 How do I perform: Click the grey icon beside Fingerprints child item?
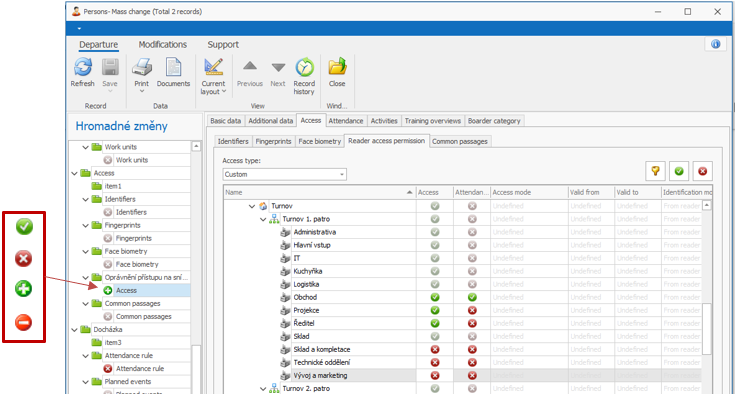click(x=108, y=239)
